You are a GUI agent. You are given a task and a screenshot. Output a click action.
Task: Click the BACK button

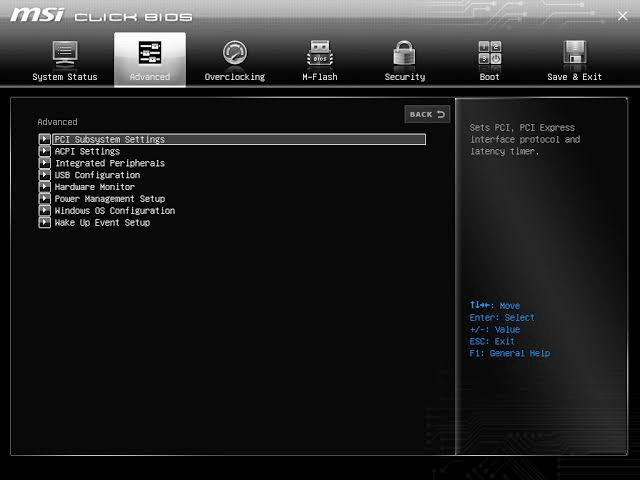[x=427, y=114]
